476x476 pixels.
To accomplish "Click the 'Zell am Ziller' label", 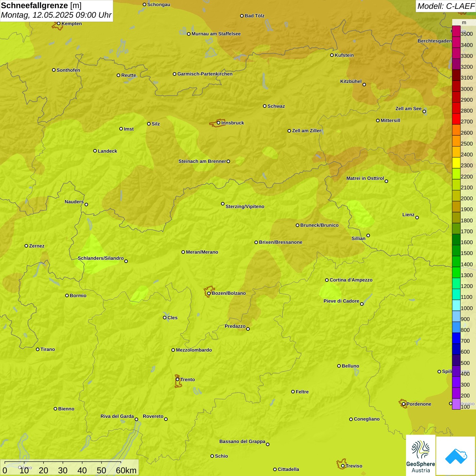I will pos(307,131).
